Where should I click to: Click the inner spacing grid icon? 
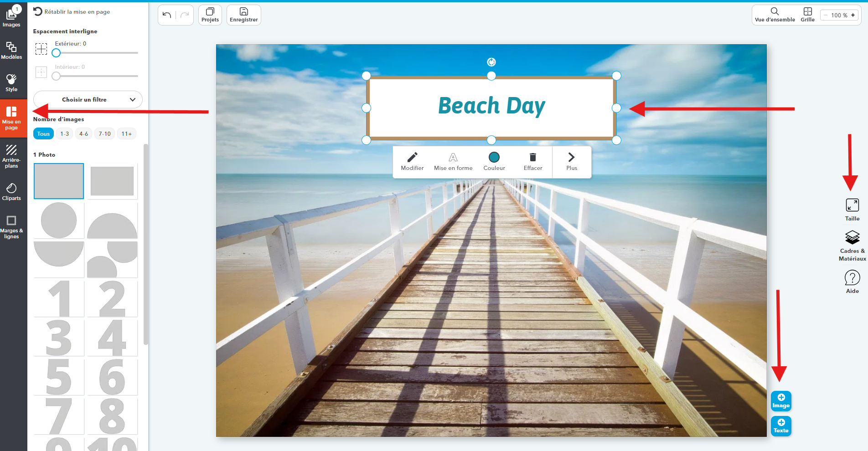41,72
